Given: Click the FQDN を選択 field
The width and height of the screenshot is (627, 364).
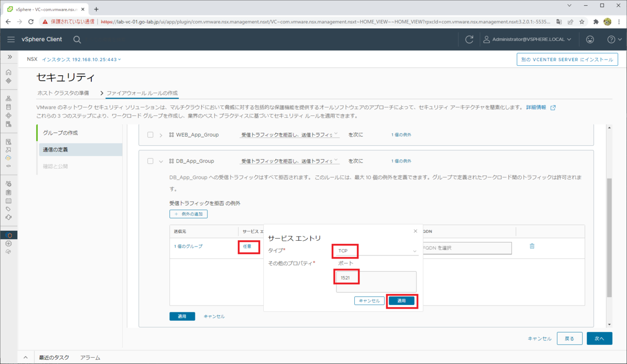Looking at the screenshot, I should [x=467, y=248].
